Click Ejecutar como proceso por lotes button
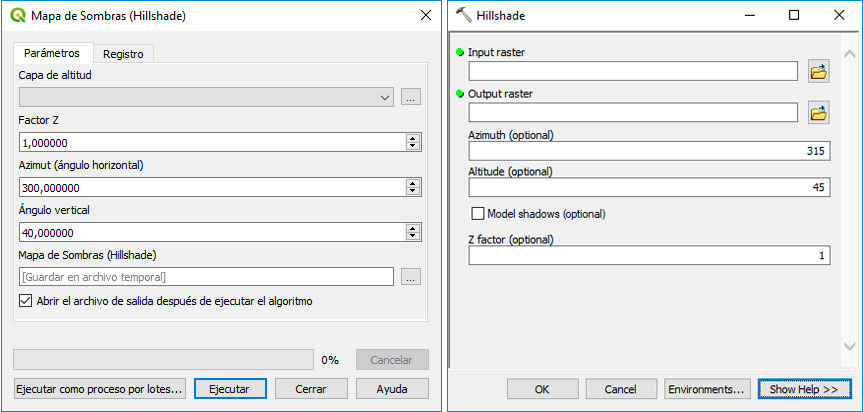 click(x=99, y=389)
